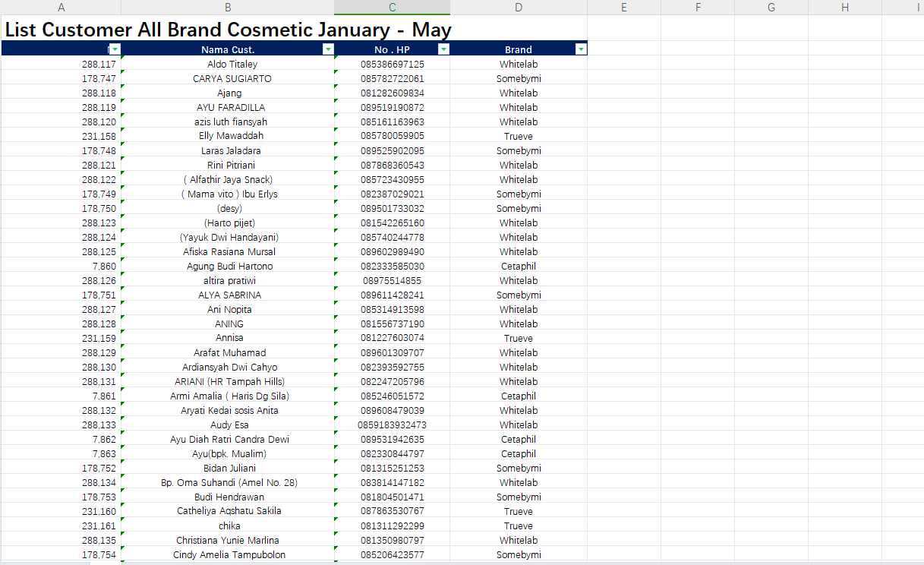Screen dimensions: 924x565
Task: Select cell ( Mama vito ) Ibu Erlys
Action: pos(228,194)
